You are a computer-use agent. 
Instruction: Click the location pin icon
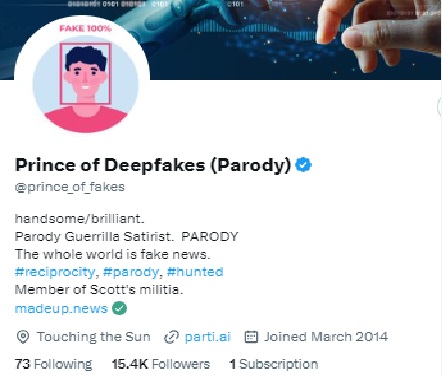(23, 337)
